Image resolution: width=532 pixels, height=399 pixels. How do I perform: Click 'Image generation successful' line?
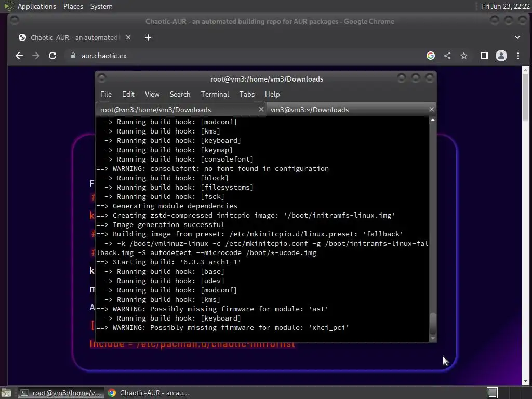[160, 224]
